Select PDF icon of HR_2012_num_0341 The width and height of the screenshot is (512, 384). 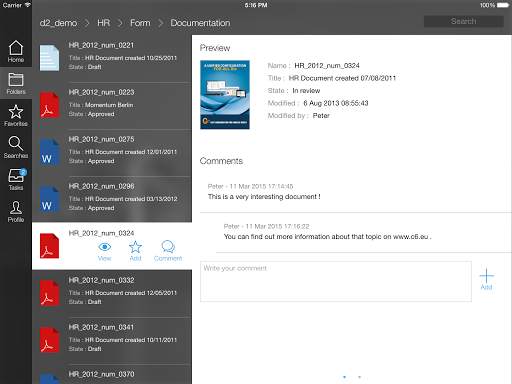49,340
